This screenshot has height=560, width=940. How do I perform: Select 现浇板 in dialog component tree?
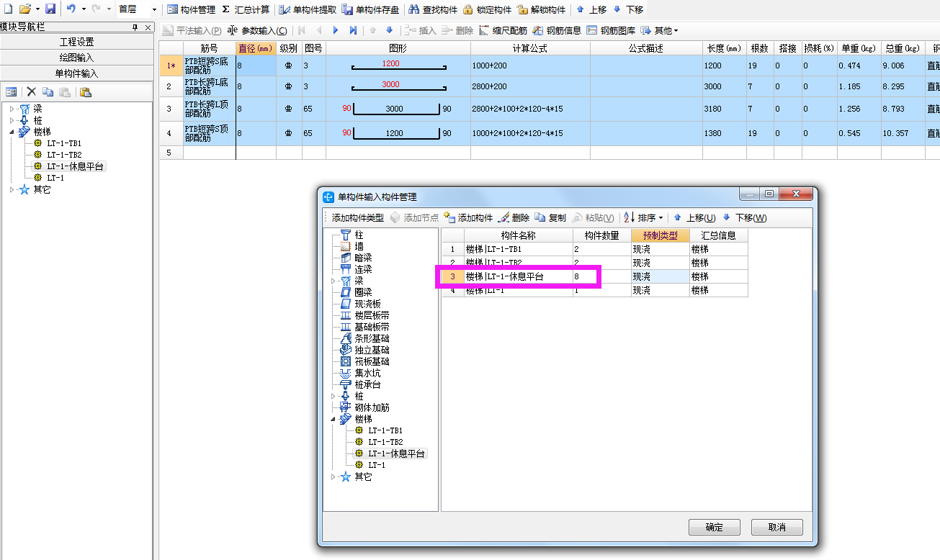tap(367, 304)
